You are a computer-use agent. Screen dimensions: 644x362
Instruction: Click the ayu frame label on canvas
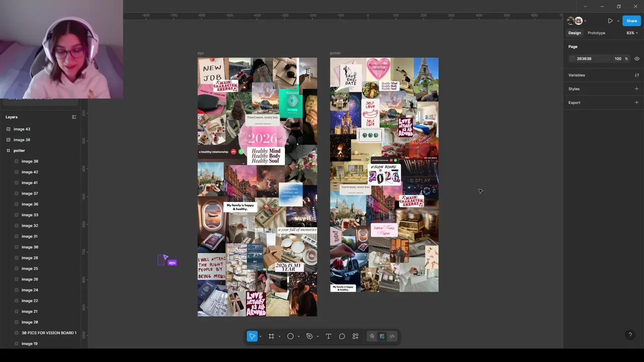pyautogui.click(x=200, y=53)
